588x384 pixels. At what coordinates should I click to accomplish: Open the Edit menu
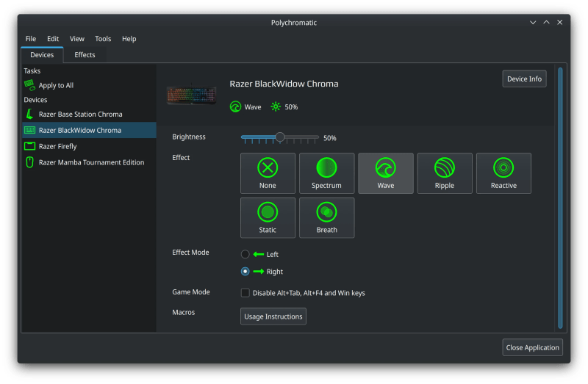[x=53, y=39]
